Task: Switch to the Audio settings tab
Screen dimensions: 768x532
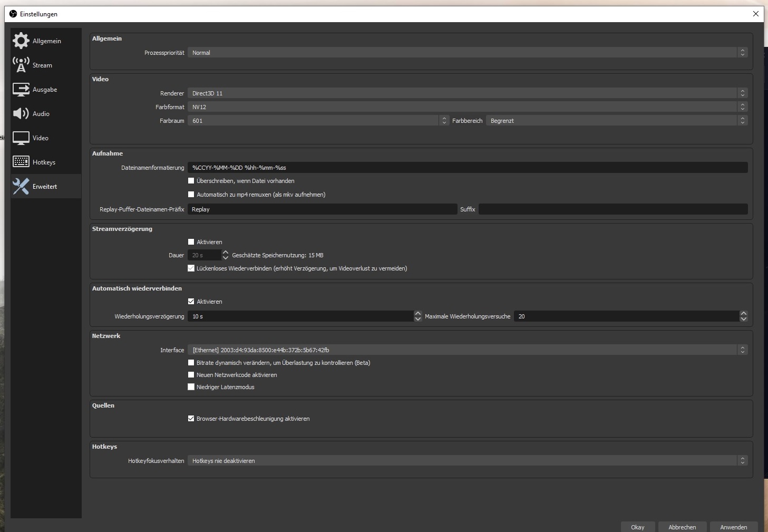Action: click(41, 114)
